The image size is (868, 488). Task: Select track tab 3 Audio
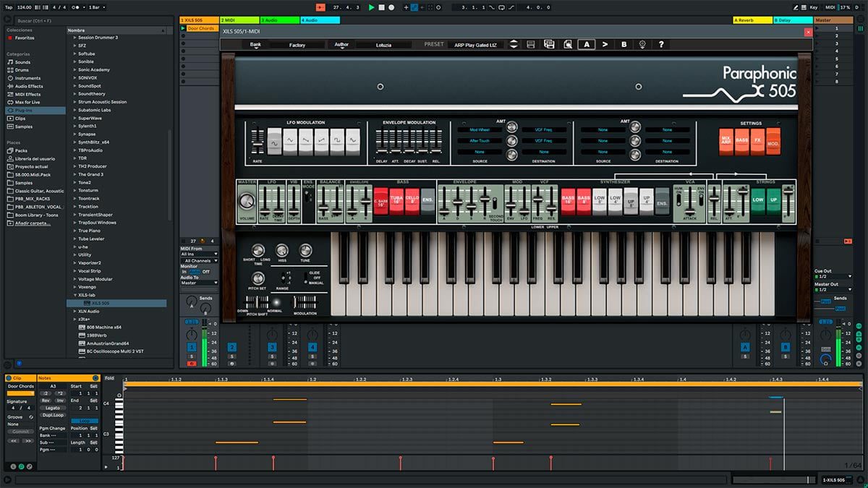[x=278, y=20]
